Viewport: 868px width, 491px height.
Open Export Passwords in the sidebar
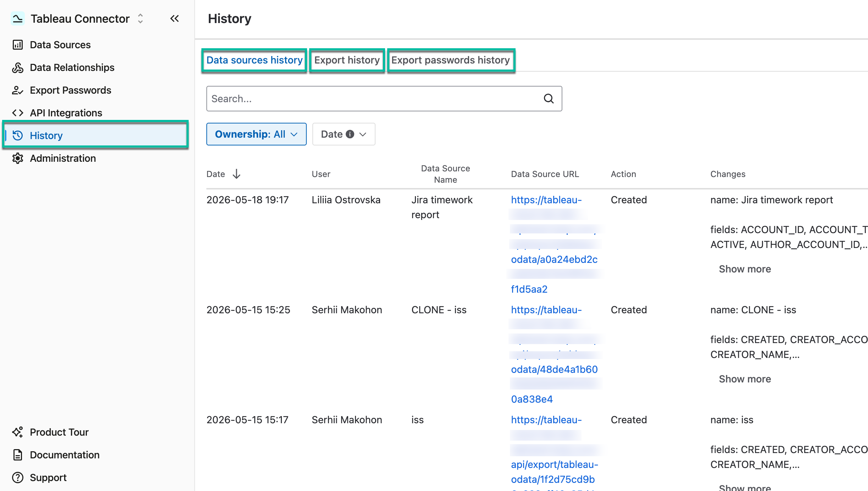[x=70, y=90]
